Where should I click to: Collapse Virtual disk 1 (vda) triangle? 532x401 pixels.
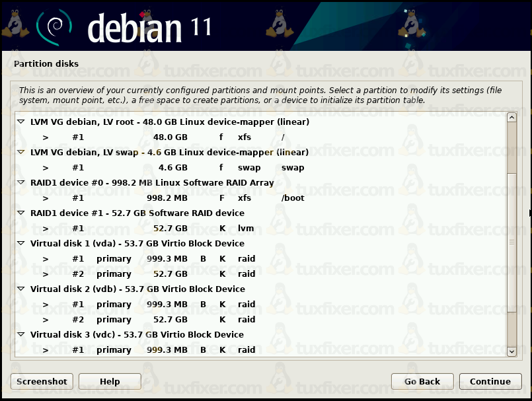point(21,244)
